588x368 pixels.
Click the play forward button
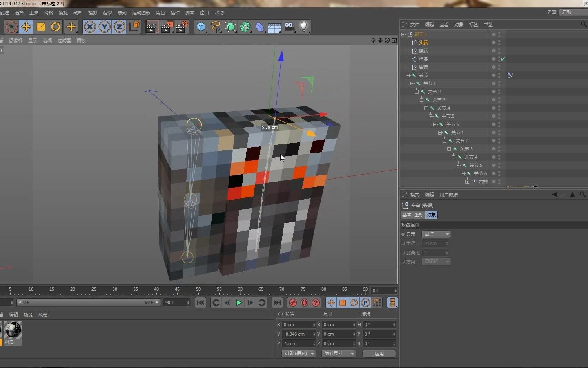pos(239,303)
